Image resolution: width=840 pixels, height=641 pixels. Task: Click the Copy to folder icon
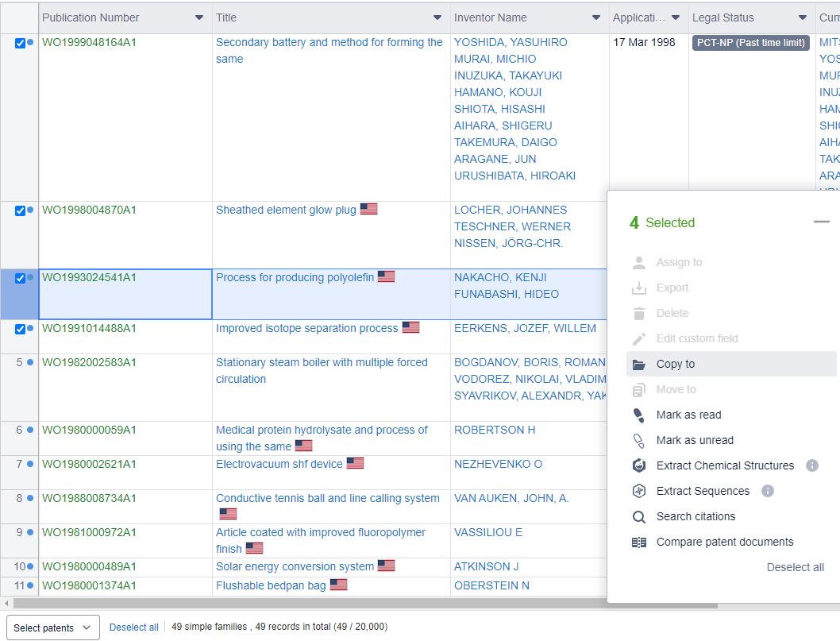(639, 365)
